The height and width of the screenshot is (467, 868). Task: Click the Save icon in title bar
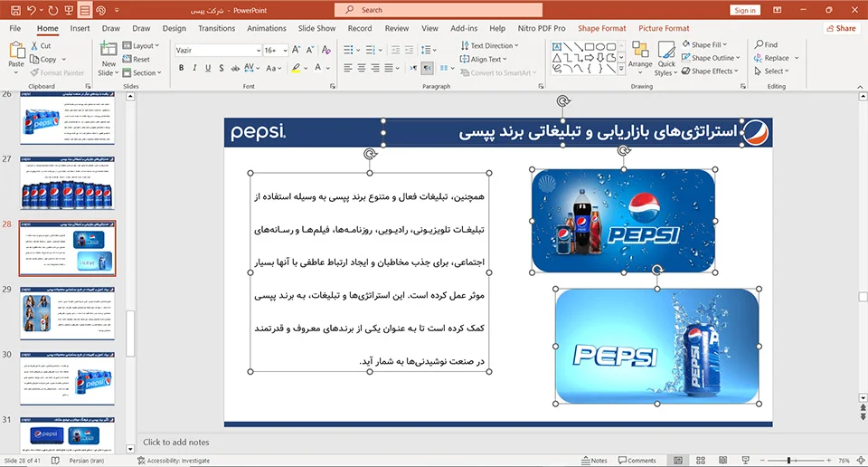coord(15,10)
